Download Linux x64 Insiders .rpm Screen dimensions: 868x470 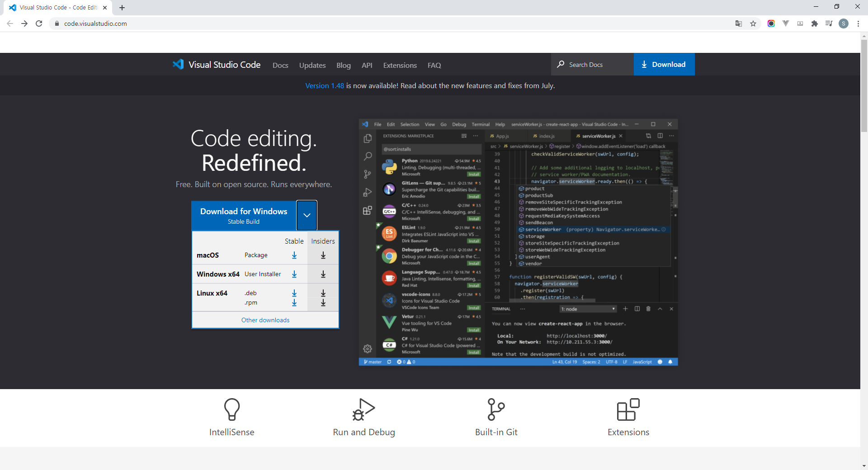click(323, 303)
